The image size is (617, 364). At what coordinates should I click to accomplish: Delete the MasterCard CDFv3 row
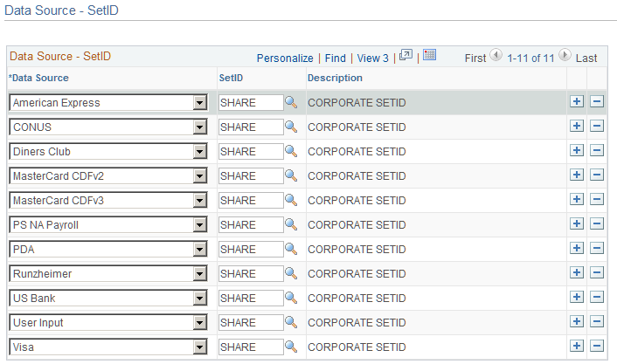597,199
